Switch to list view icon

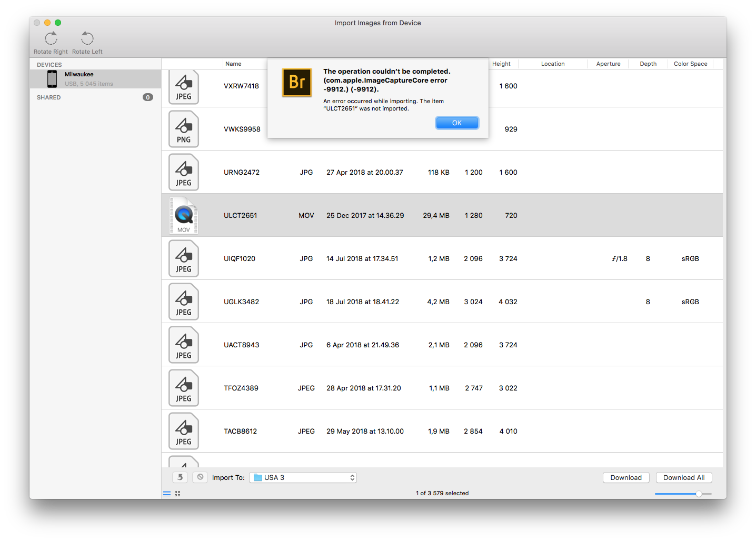(167, 494)
